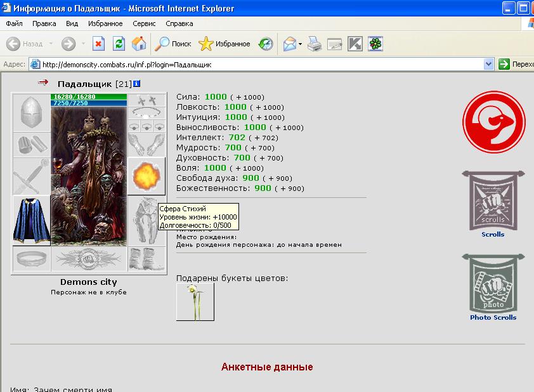This screenshot has width=534, height=392.
Task: Expand the Mail button dropdown arrow
Action: 300,44
